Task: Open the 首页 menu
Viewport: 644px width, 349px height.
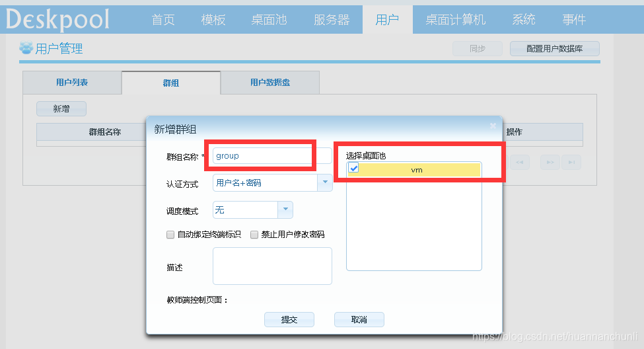Action: (x=163, y=19)
